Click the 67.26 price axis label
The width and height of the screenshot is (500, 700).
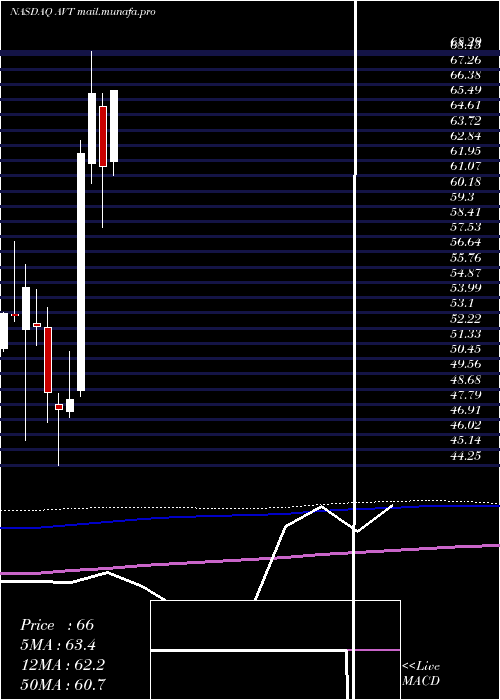[x=466, y=59]
